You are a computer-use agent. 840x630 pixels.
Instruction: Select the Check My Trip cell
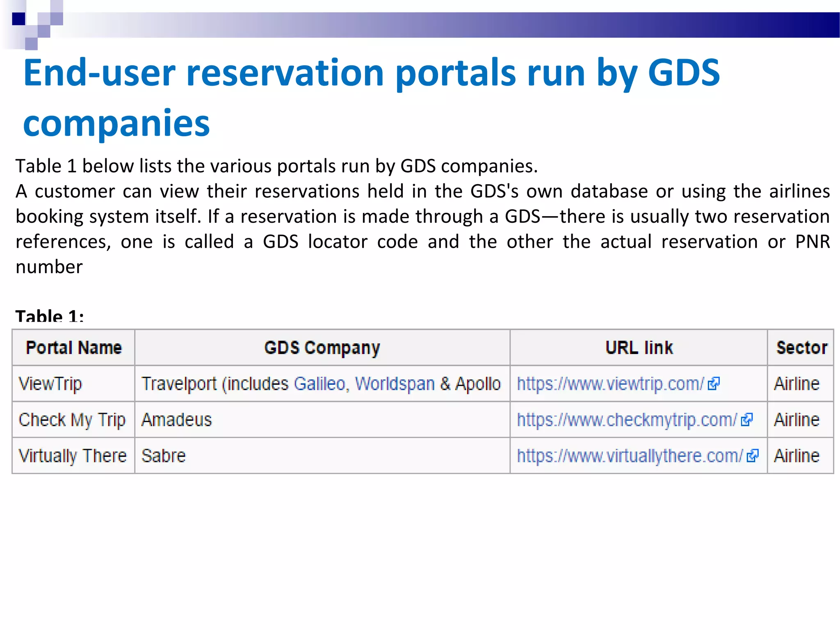pos(72,420)
